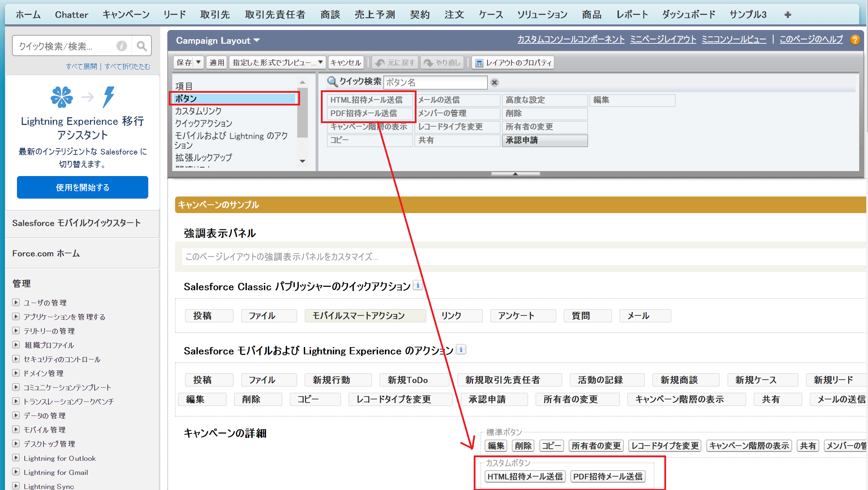Image resolution: width=868 pixels, height=490 pixels.
Task: Select the HTML招待メール送信 palette button
Action: click(x=370, y=100)
